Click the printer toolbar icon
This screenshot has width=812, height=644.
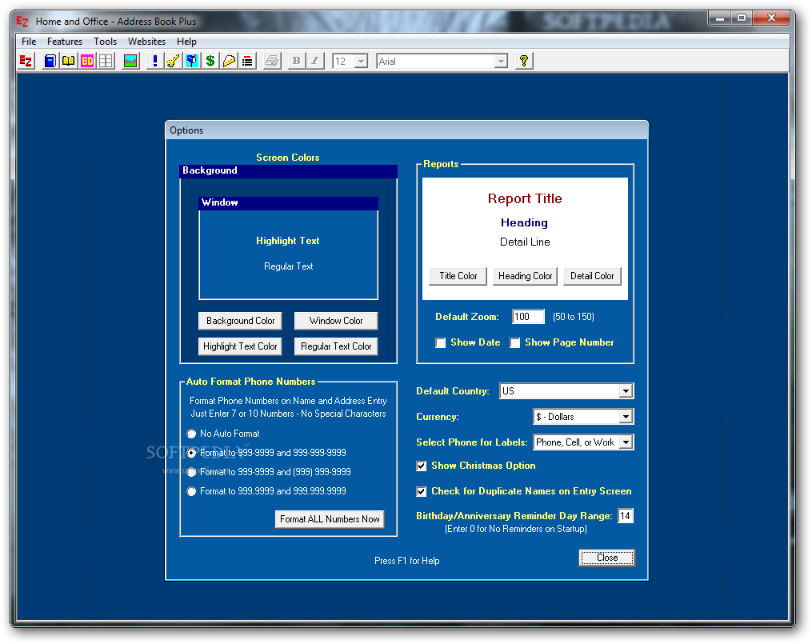(x=272, y=61)
